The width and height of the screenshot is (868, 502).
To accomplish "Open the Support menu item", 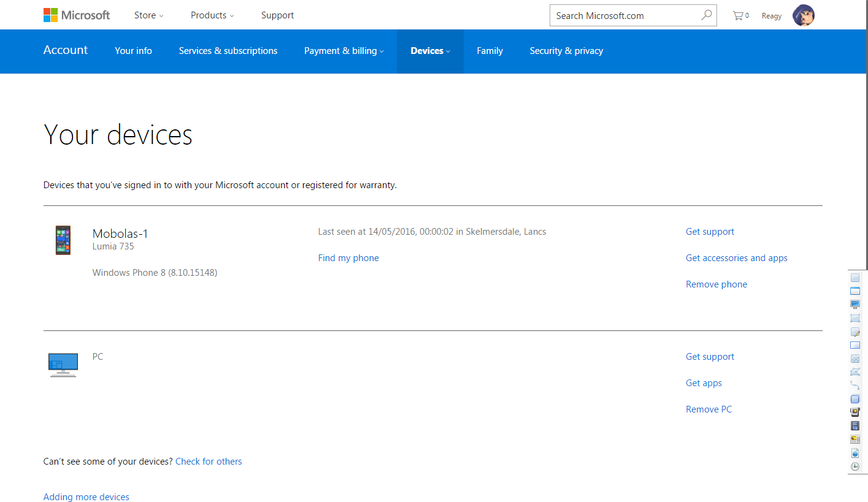I will point(277,15).
